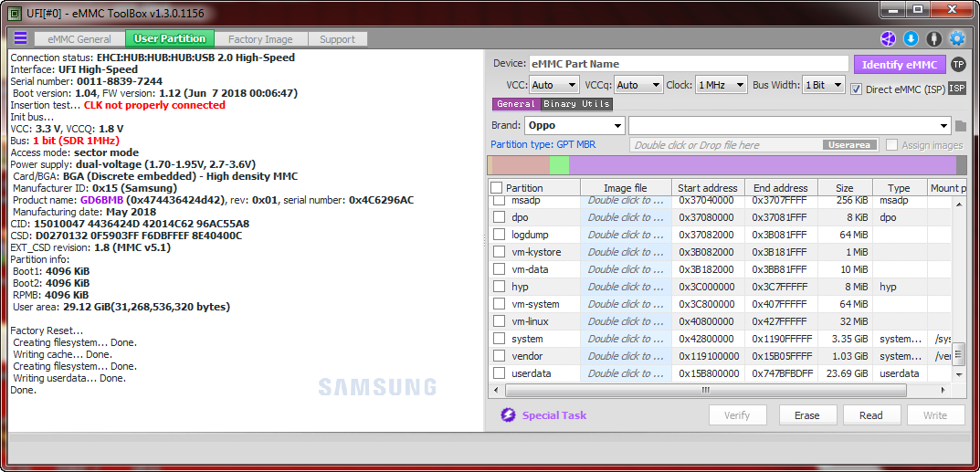980x472 pixels.
Task: Click the Userarea label in file field
Action: [850, 145]
